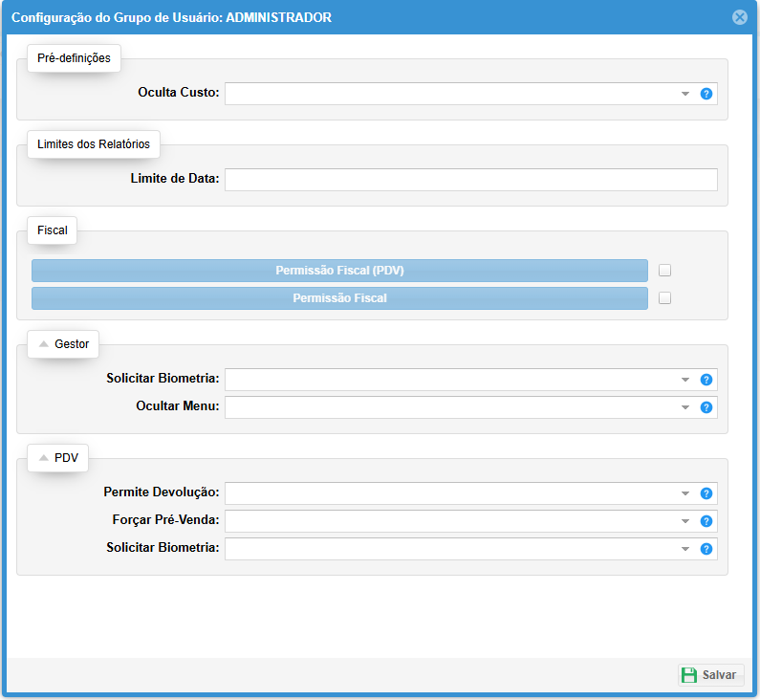Save settings with the Salvar button
Image resolution: width=760 pixels, height=700 pixels.
click(710, 675)
